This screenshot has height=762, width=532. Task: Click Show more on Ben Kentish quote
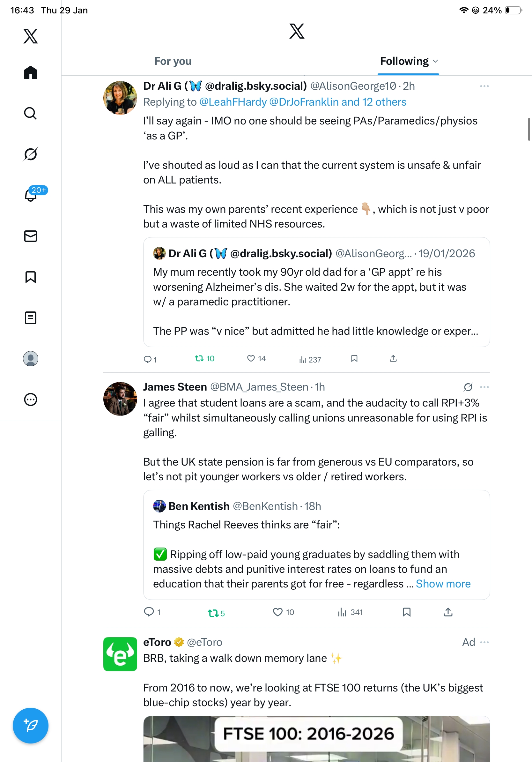[443, 584]
